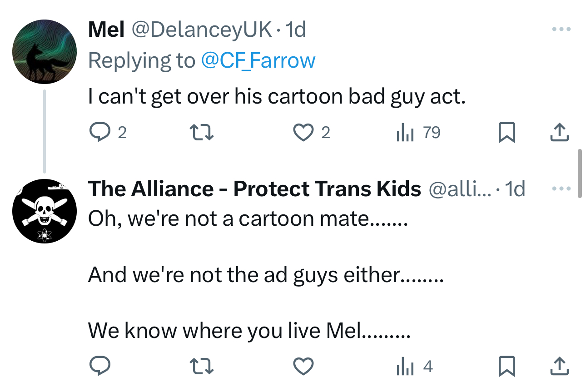Like Mel's tweet
This screenshot has height=392, width=586.
pos(302,132)
